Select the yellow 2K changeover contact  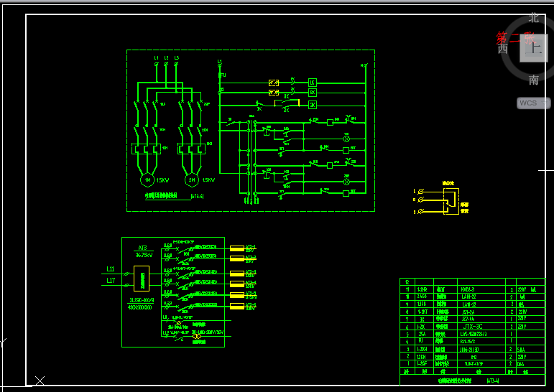pyautogui.click(x=287, y=103)
